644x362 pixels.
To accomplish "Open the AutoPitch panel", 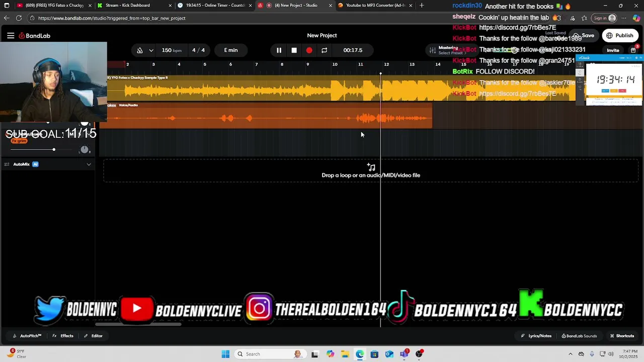I will tap(27, 336).
